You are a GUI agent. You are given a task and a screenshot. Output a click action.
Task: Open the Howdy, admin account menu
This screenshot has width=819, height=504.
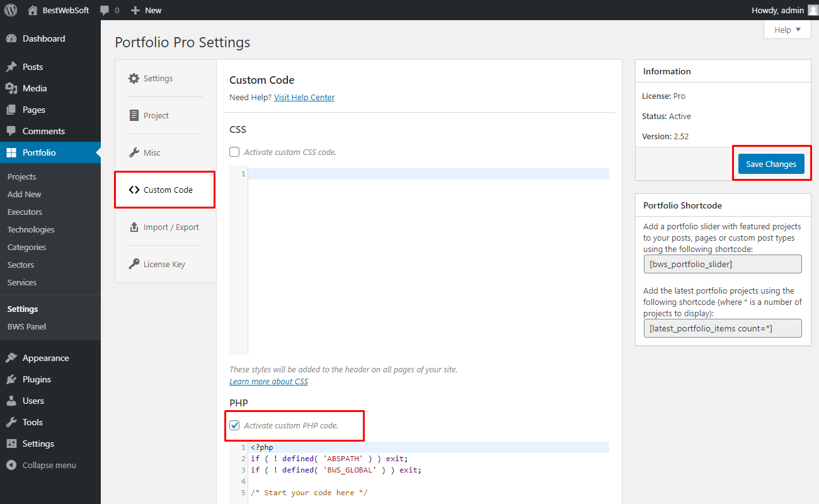pos(784,10)
